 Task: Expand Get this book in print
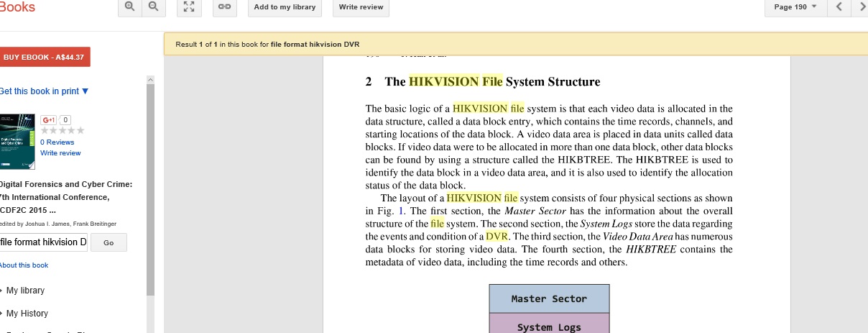tap(45, 91)
